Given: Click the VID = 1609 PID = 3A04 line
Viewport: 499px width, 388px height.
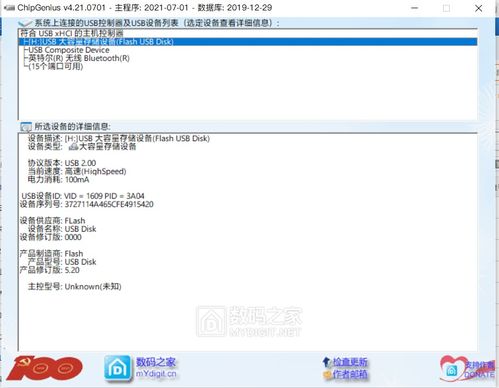Looking at the screenshot, I should click(83, 196).
